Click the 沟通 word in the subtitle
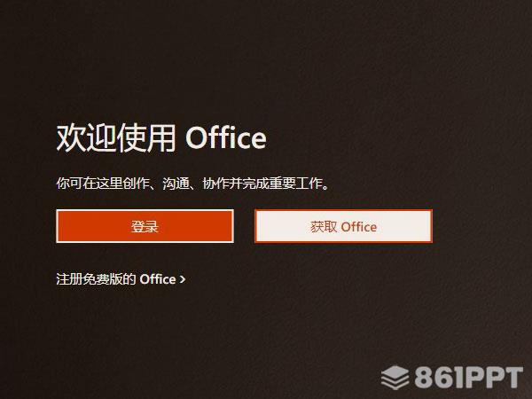 point(176,184)
